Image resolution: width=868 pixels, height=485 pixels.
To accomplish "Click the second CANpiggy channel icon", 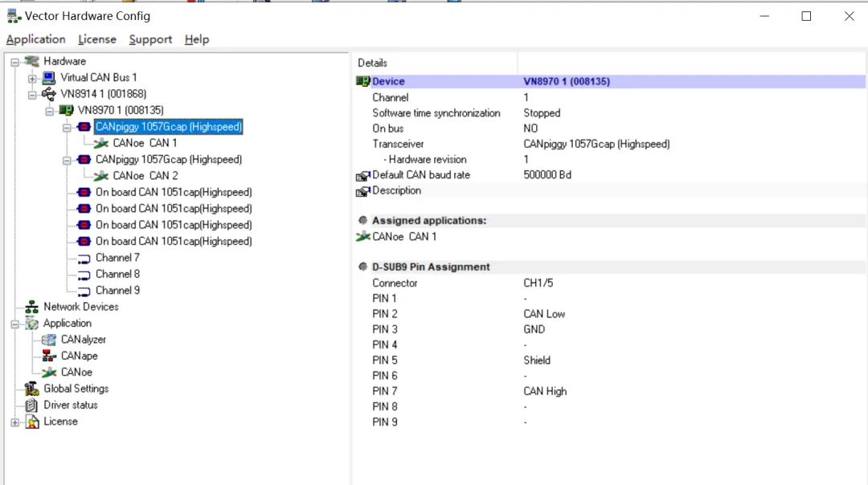I will click(x=84, y=159).
